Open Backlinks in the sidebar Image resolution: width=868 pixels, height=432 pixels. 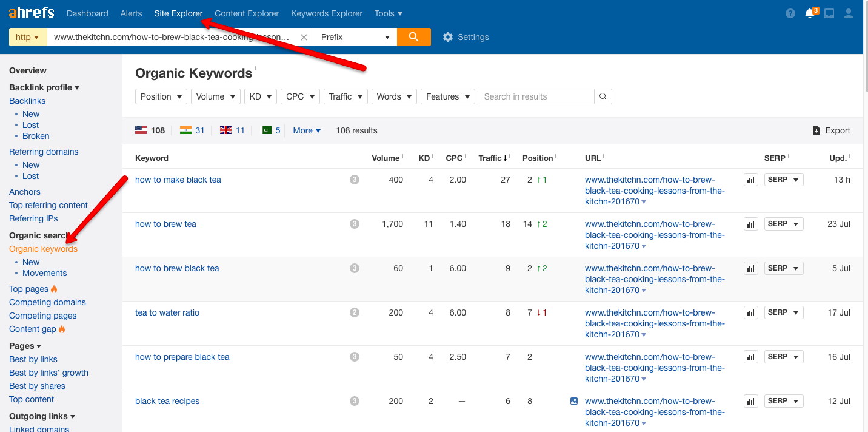pyautogui.click(x=27, y=101)
